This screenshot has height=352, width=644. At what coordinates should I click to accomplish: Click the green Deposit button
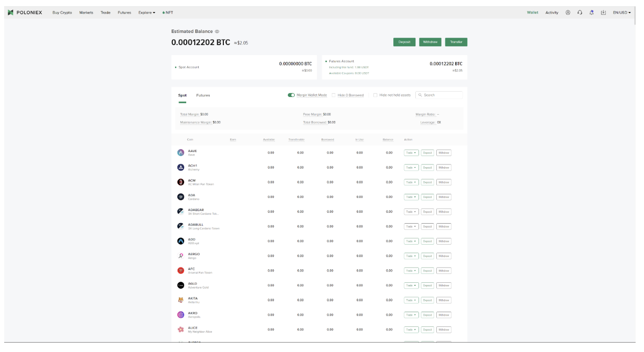click(404, 42)
